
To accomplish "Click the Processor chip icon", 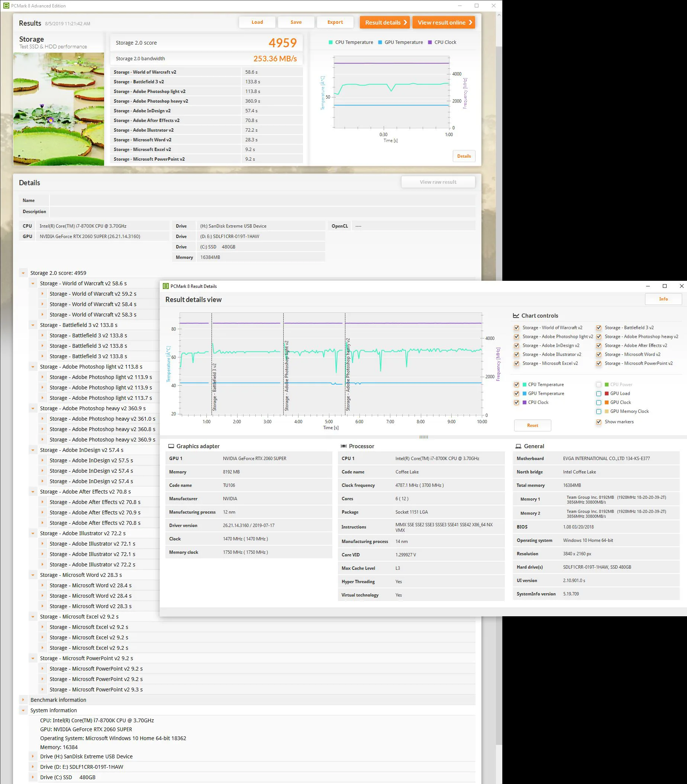I will tap(343, 446).
